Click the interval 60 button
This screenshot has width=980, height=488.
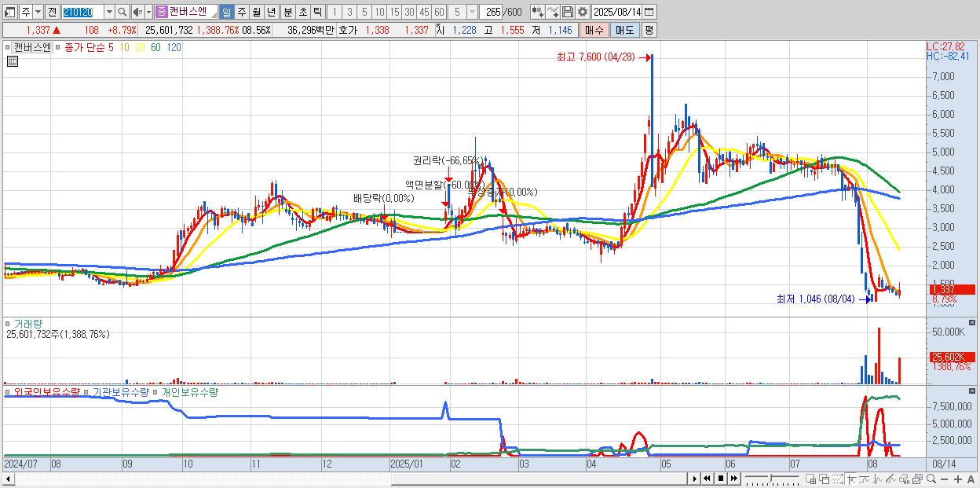(439, 12)
